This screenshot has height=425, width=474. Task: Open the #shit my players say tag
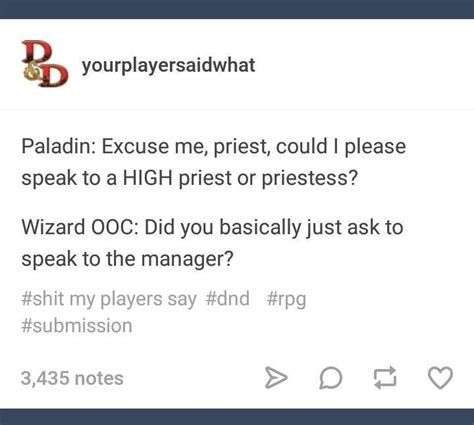[x=109, y=299]
